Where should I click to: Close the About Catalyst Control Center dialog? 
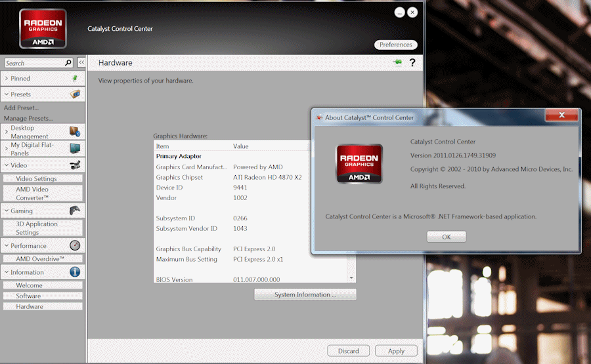click(x=561, y=115)
